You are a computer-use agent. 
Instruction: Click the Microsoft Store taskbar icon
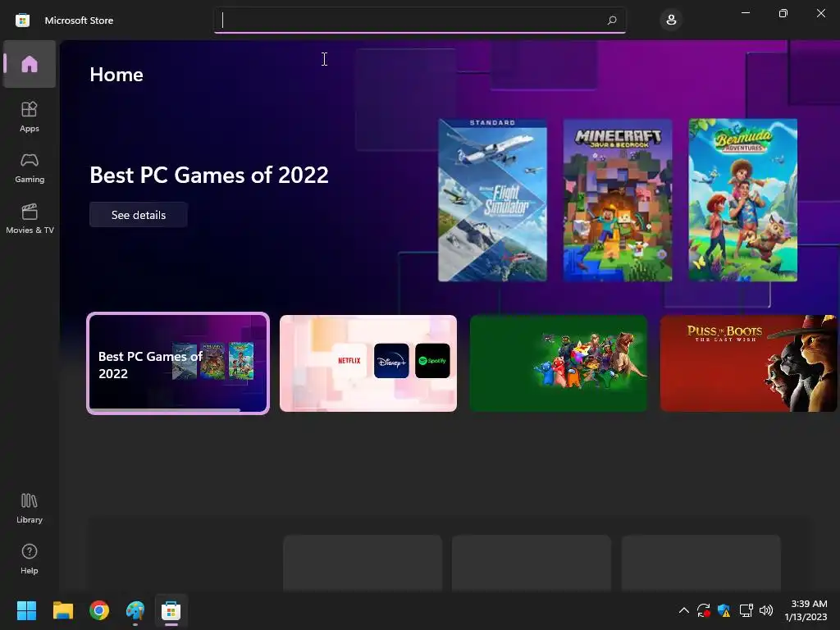[171, 610]
